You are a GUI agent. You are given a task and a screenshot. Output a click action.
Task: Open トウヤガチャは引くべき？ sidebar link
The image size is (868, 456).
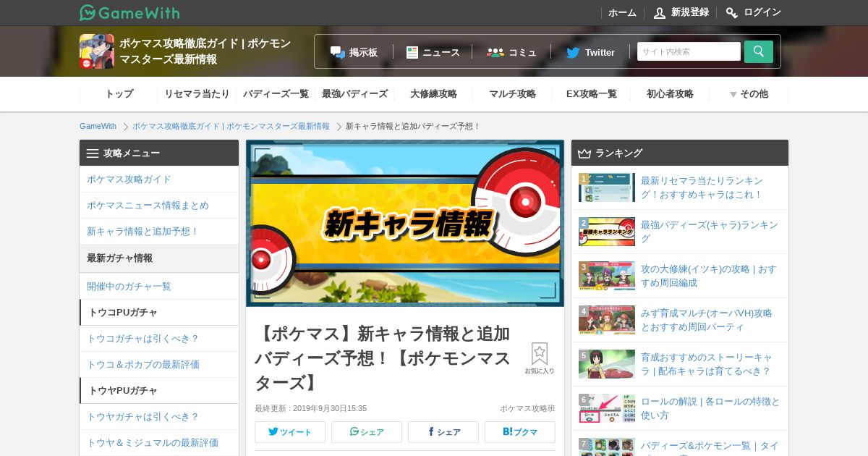[x=159, y=417]
